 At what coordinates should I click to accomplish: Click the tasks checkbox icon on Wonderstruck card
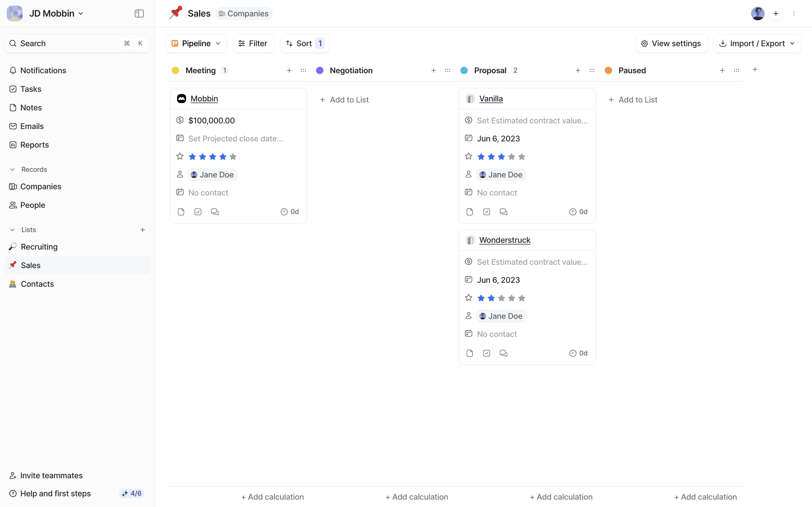487,353
